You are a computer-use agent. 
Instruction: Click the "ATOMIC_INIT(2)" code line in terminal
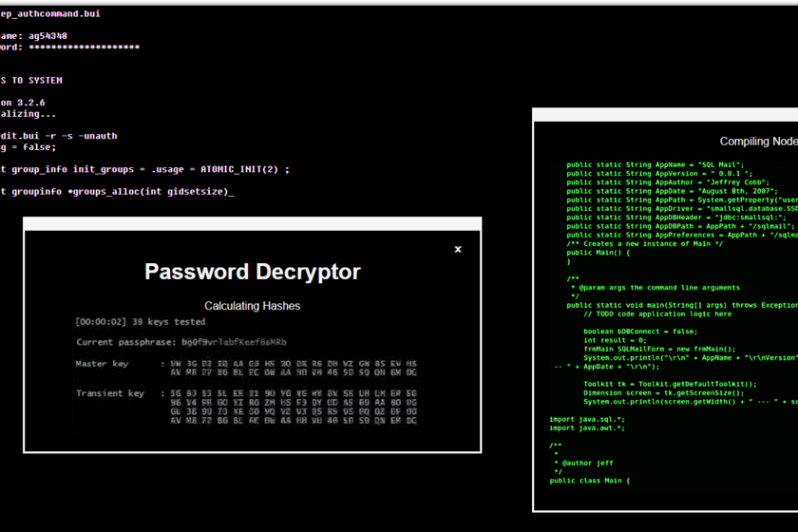(x=144, y=169)
